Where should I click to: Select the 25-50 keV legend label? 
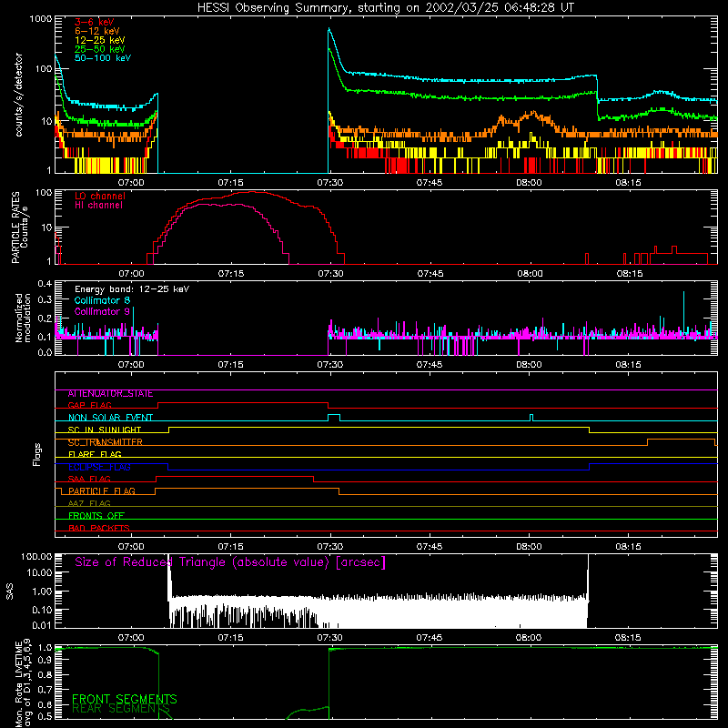pyautogui.click(x=99, y=49)
